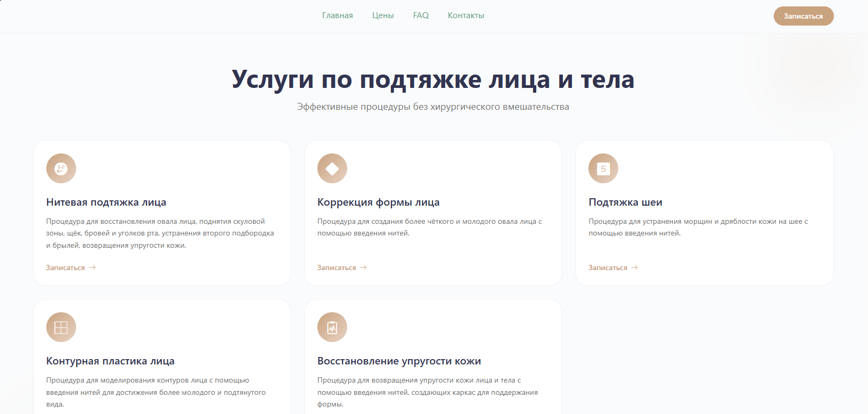Image resolution: width=868 pixels, height=414 pixels.
Task: Open the Главная navigation item
Action: (x=337, y=15)
